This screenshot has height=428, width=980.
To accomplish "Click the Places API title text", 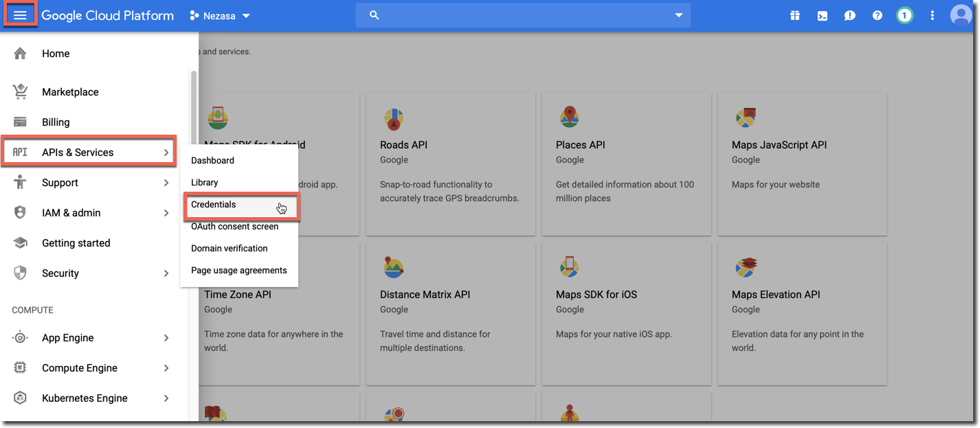I will (581, 145).
